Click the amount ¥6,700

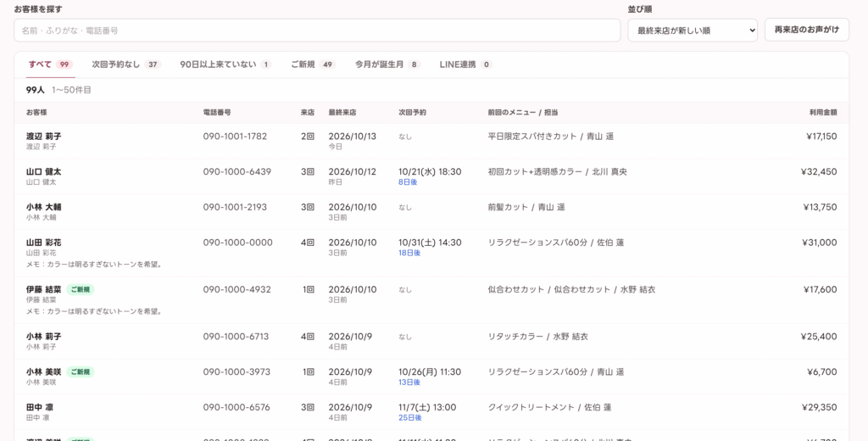pos(822,372)
